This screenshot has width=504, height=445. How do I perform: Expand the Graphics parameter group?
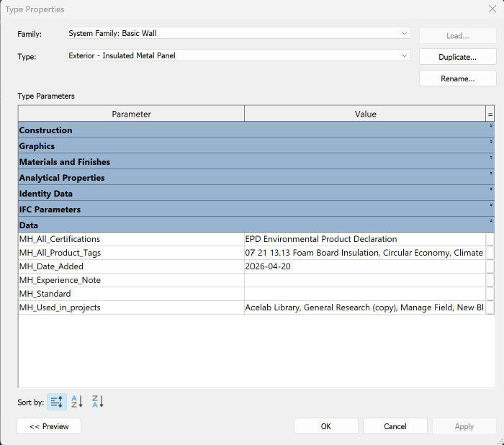491,142
